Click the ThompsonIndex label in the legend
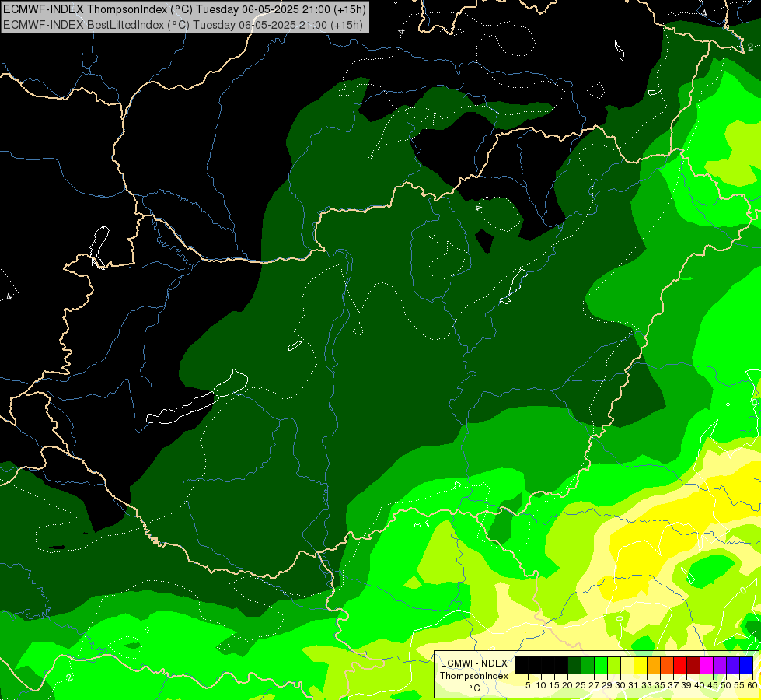Image resolution: width=761 pixels, height=700 pixels. [474, 676]
